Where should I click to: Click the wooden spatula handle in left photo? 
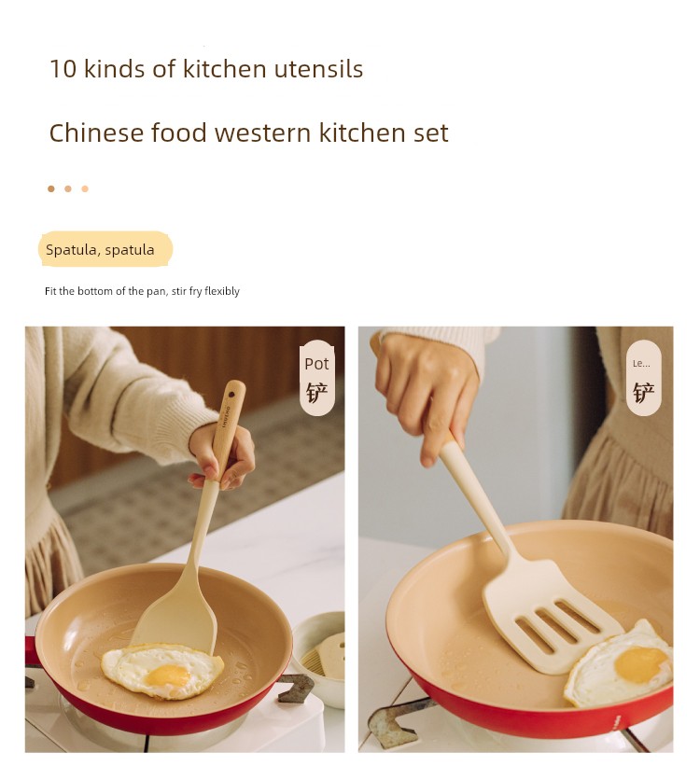pos(230,429)
